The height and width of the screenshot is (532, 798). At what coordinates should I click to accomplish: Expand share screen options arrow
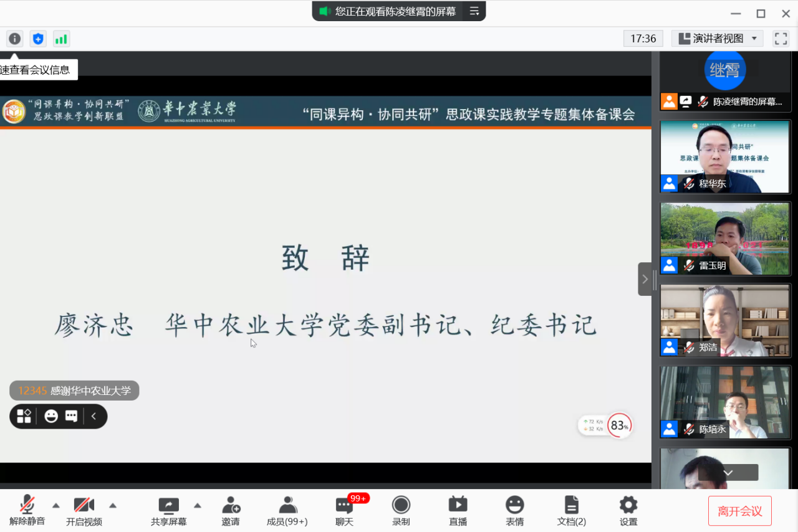[197, 505]
